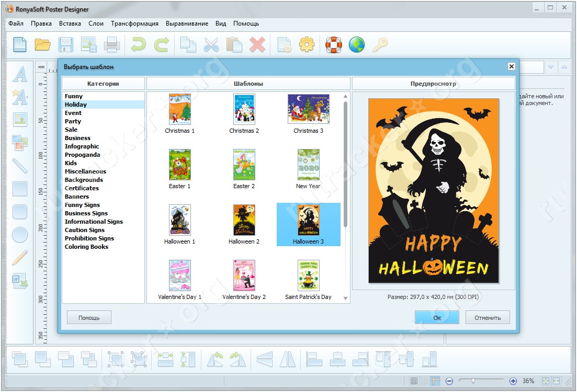
Task: Select the Coloring Books category
Action: 103,247
